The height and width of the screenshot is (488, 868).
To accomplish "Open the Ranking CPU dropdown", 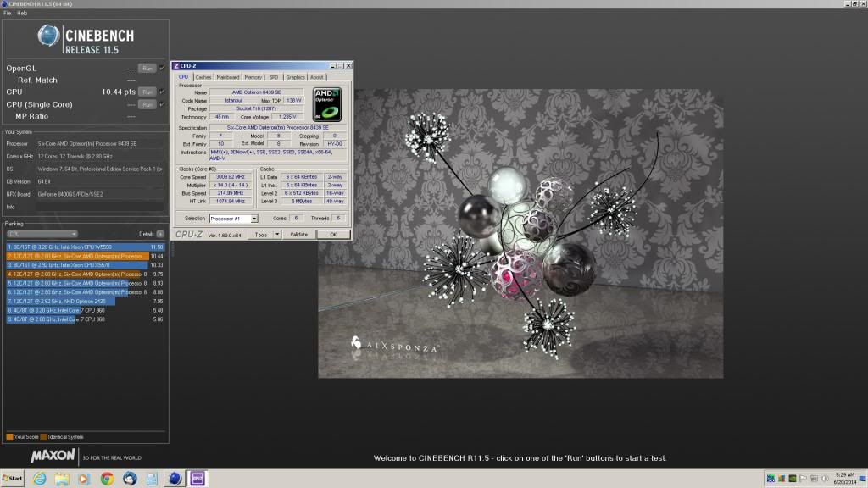I will click(42, 234).
